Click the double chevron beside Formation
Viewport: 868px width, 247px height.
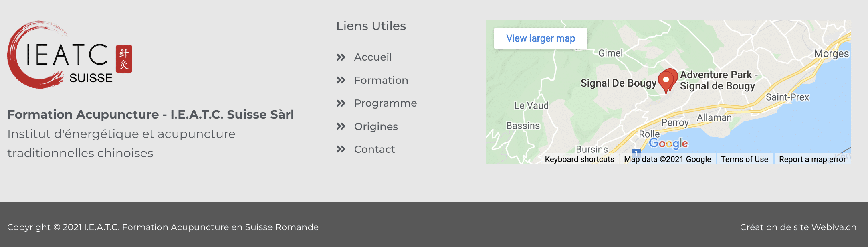click(x=341, y=80)
